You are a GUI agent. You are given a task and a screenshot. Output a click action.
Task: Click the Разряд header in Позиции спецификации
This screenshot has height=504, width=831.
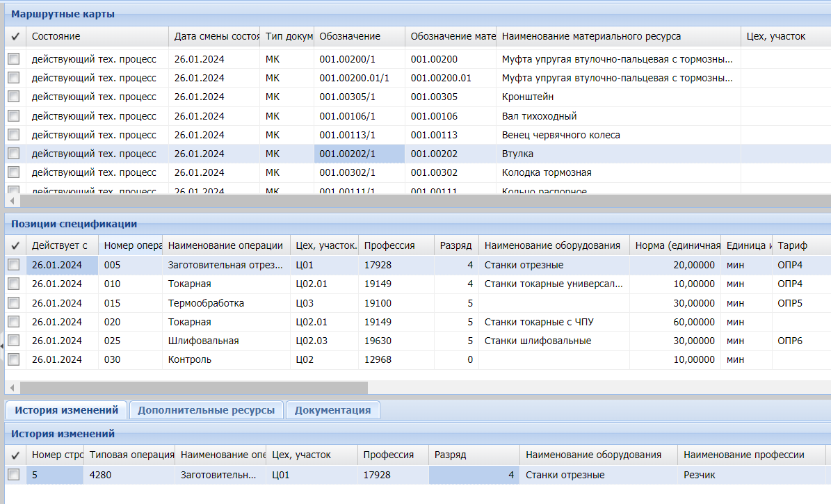tap(455, 245)
